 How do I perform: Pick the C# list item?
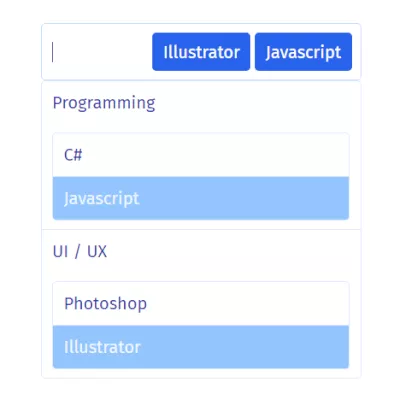pyautogui.click(x=201, y=155)
